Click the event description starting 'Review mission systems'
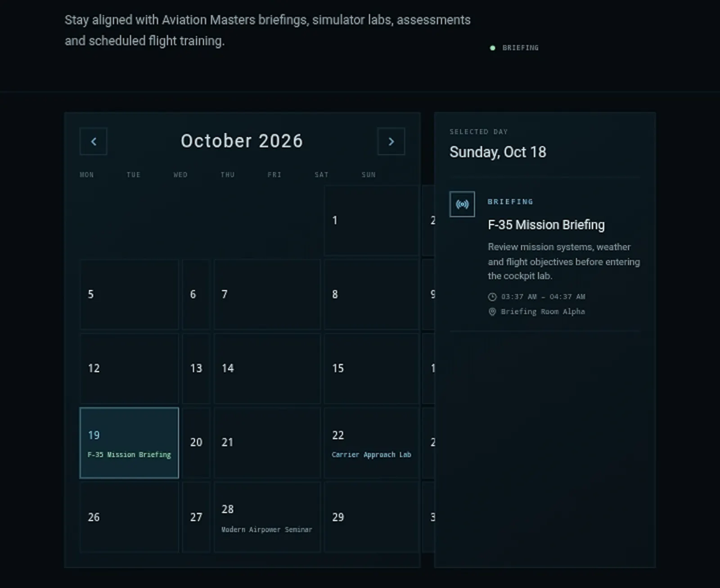 [564, 261]
